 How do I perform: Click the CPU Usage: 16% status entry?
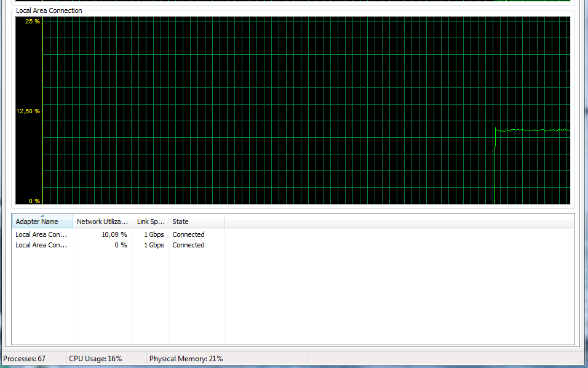pos(95,359)
